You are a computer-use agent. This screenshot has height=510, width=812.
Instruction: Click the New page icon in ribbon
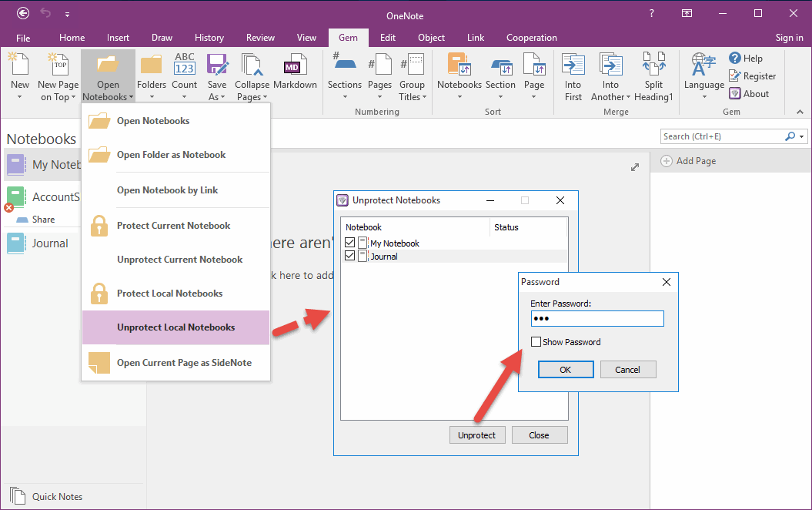(19, 64)
